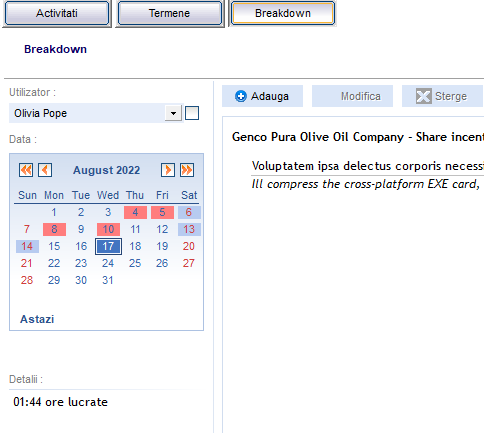Click the Astazi link in calendar
Viewport: 484px width, 433px height.
(x=37, y=319)
